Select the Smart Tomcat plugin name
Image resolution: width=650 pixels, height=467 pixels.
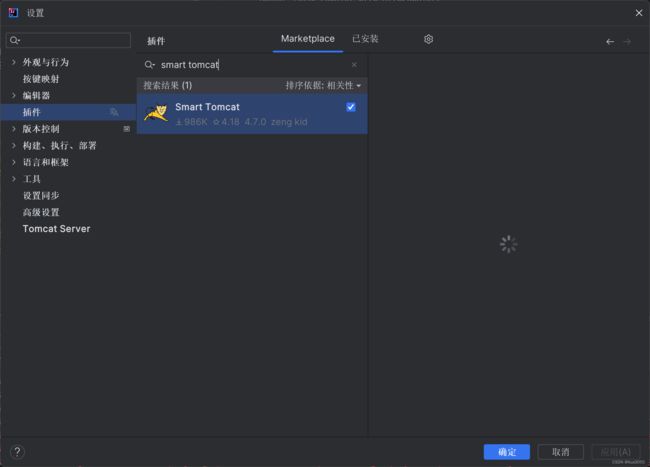207,107
